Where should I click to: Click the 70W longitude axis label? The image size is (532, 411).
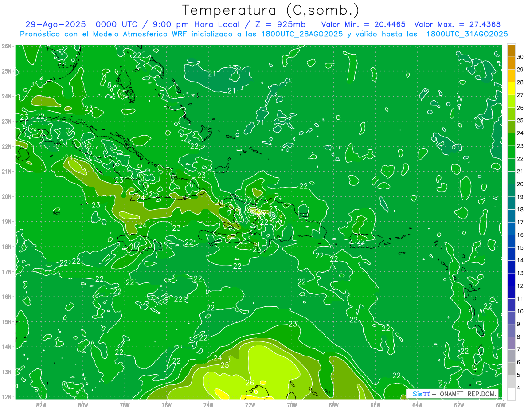(x=292, y=405)
